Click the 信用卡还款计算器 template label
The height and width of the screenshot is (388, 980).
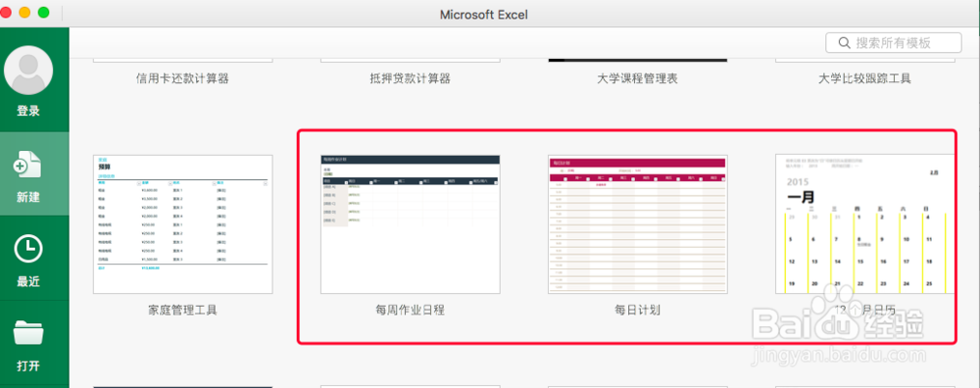click(182, 78)
